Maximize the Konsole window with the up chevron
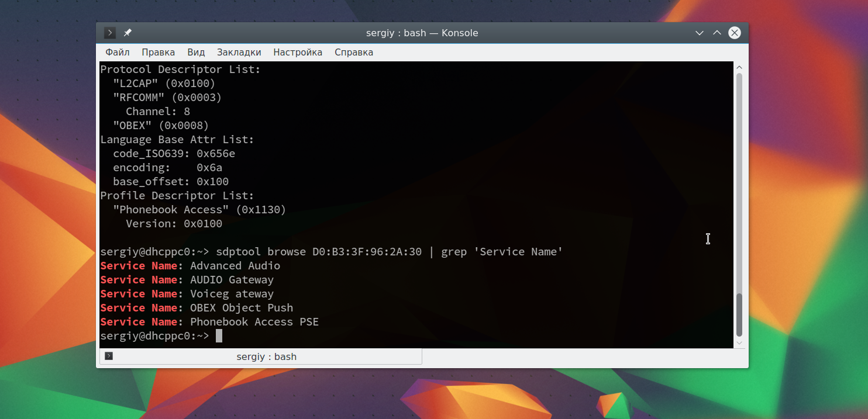Screen dimensions: 868x419 (717, 33)
